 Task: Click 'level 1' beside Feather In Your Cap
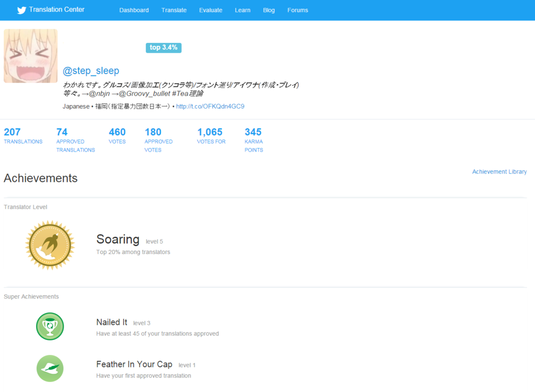pos(187,365)
